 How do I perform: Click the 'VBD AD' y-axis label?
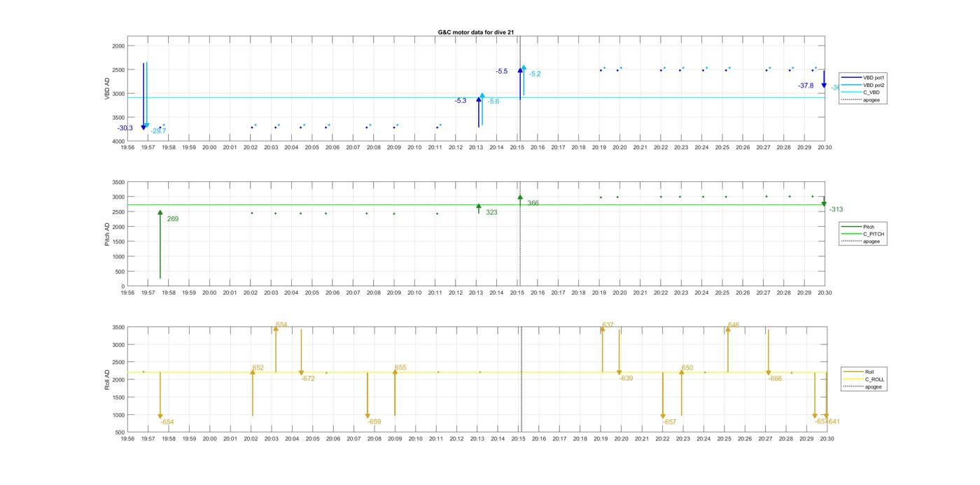107,89
